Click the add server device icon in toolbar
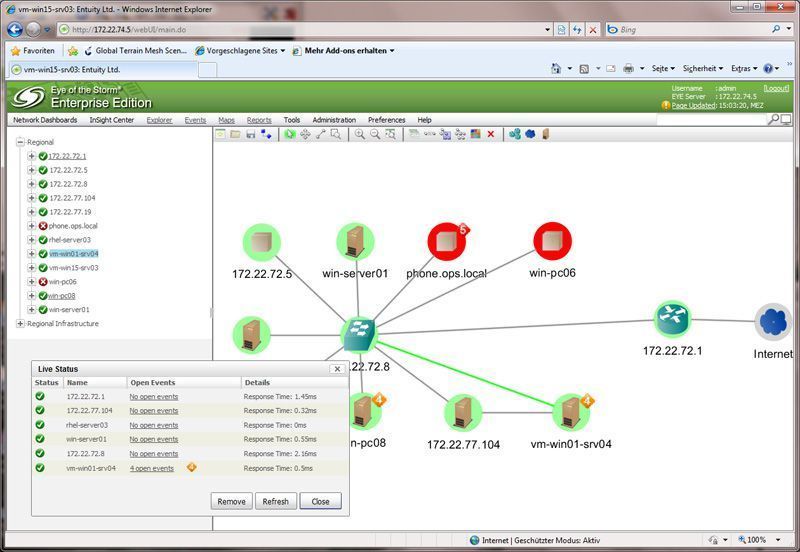This screenshot has height=552, width=800. tap(545, 134)
